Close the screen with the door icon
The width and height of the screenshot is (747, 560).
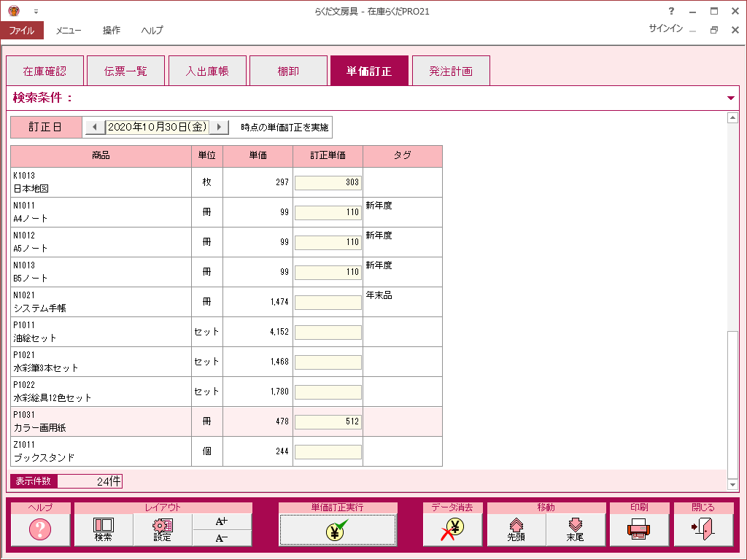703,529
